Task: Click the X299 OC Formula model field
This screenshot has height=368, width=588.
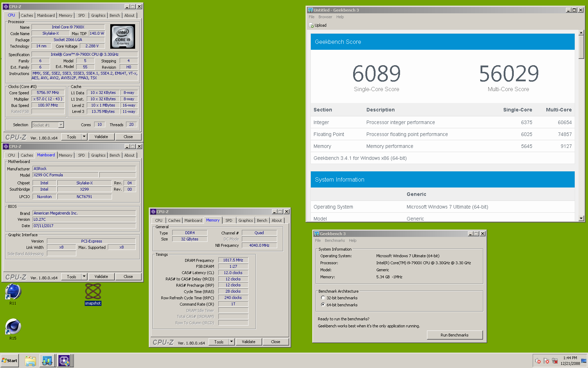Action: click(x=65, y=175)
